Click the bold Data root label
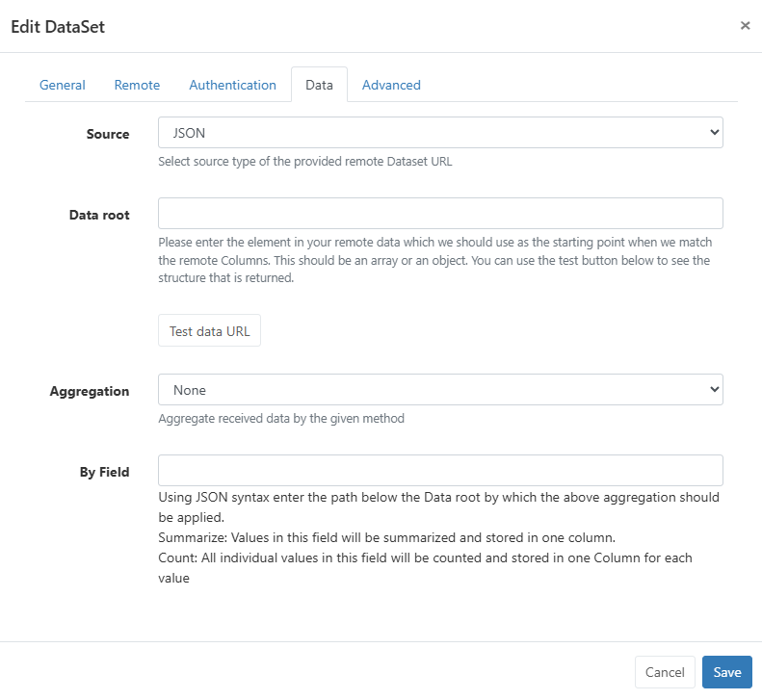 [x=99, y=215]
